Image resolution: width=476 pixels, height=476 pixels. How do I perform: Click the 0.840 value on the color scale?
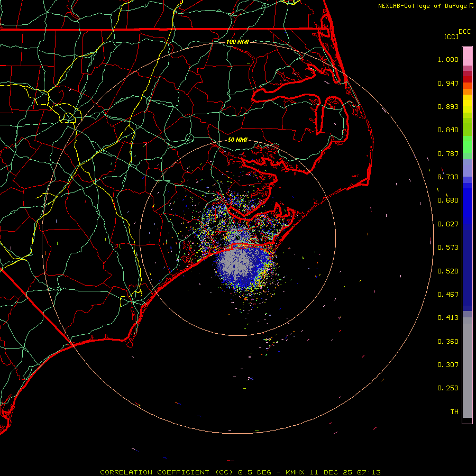[448, 130]
